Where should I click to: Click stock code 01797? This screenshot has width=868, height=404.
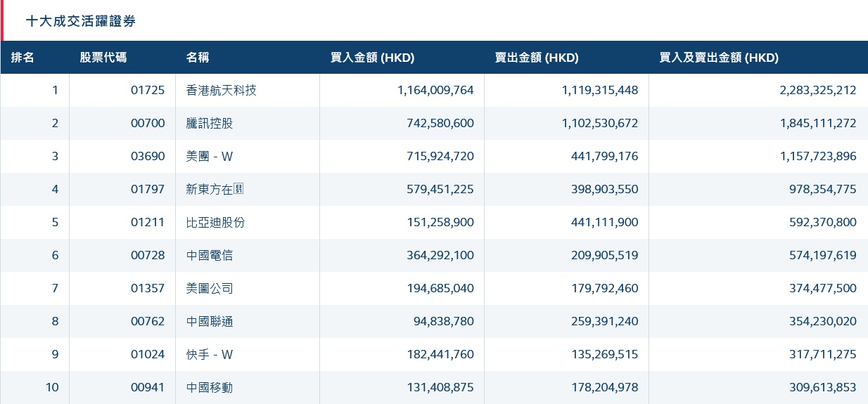pos(148,190)
